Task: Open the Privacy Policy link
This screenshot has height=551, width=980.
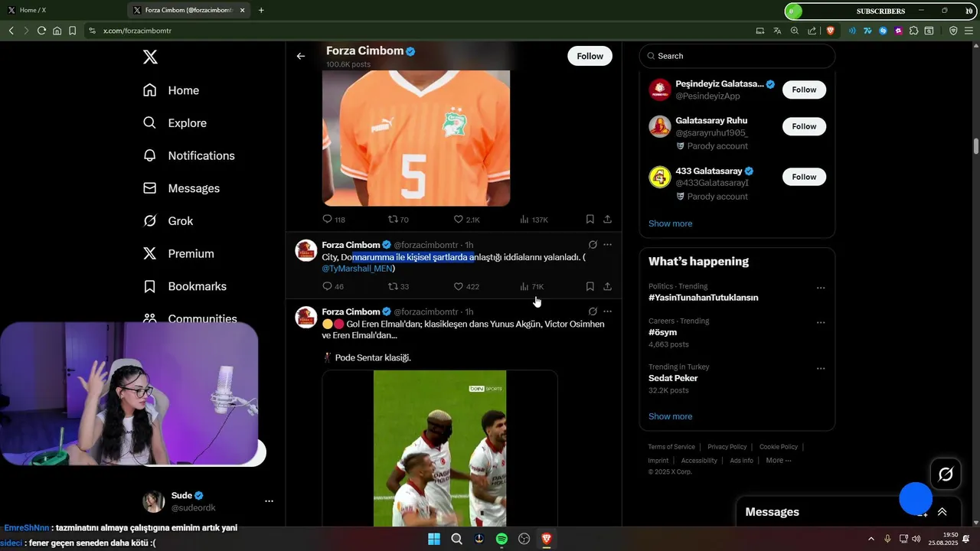Action: point(727,447)
